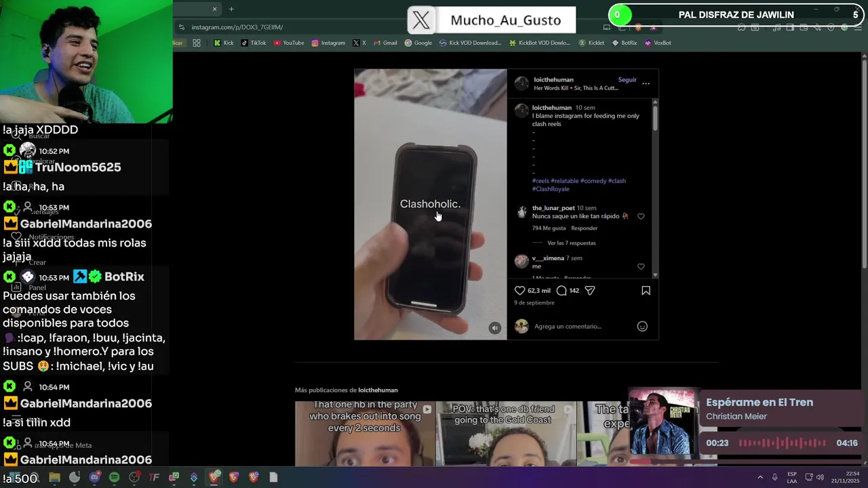
Task: Open the Instagram bookmark
Action: tap(328, 43)
